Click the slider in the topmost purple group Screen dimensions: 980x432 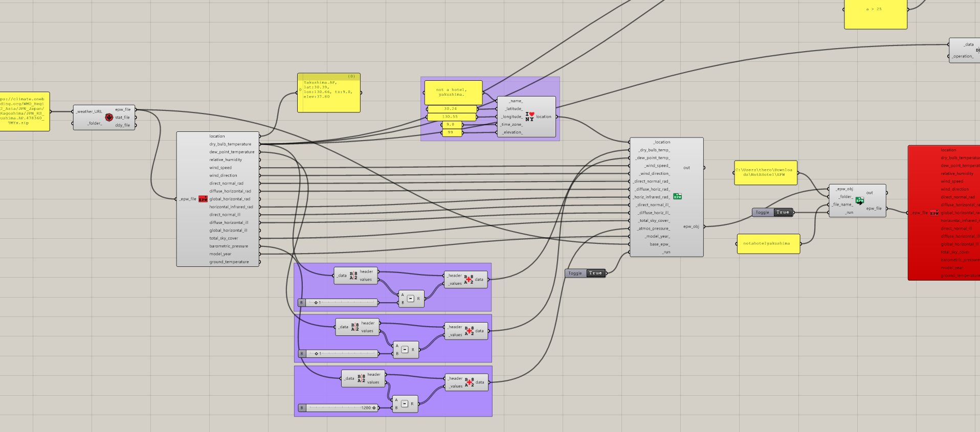pos(342,303)
